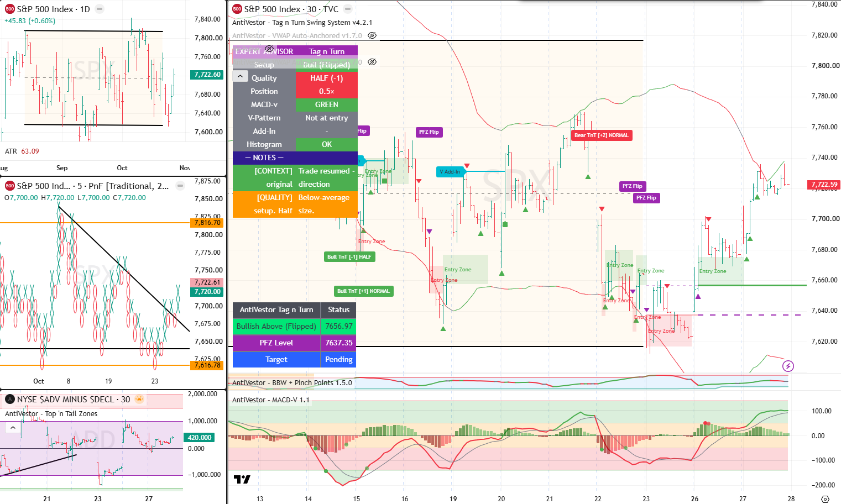Click the S&P 500 logo in the 30-minute TVC chart
The width and height of the screenshot is (841, 504).
click(x=237, y=9)
